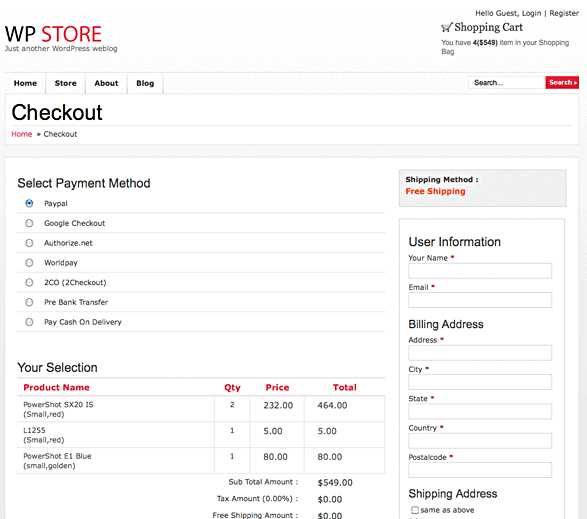The height and width of the screenshot is (519, 587).
Task: Focus the City input field
Action: 480,382
